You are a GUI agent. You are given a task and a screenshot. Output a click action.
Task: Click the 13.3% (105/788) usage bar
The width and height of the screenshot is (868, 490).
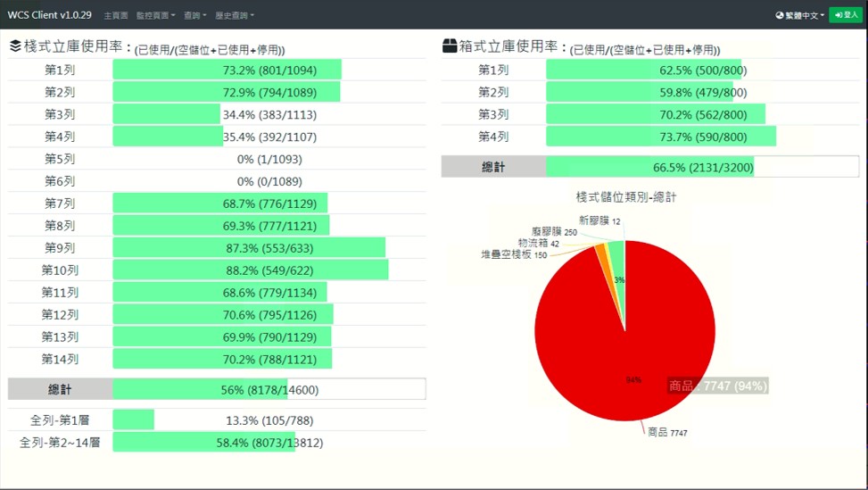click(134, 420)
